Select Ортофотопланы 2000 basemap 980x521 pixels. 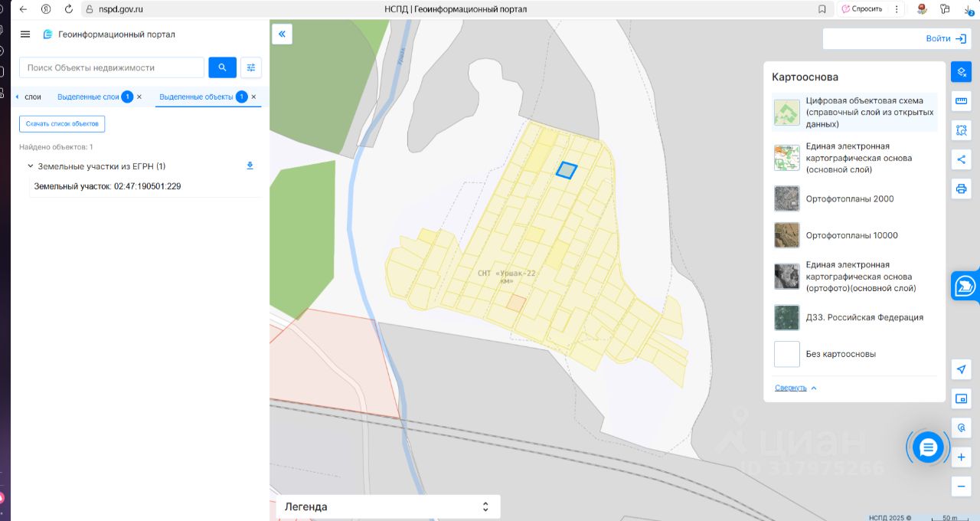point(854,198)
